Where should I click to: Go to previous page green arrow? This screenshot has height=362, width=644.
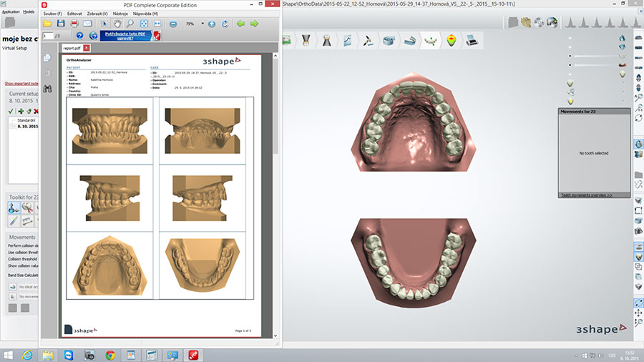tap(240, 24)
